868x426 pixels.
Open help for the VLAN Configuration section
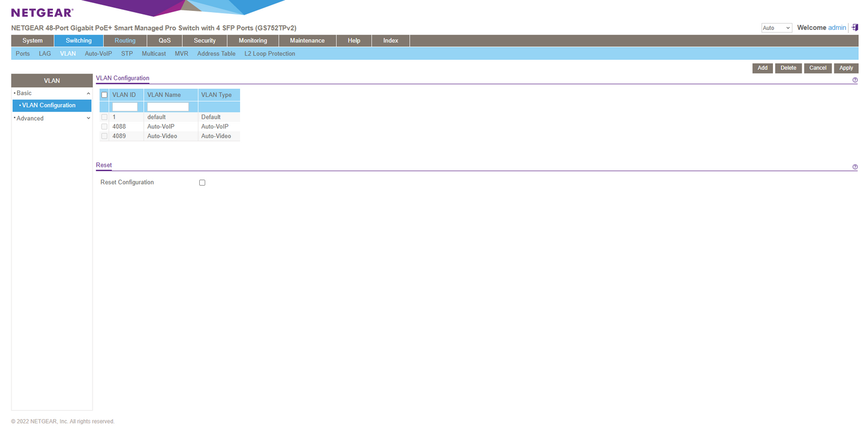tap(855, 80)
